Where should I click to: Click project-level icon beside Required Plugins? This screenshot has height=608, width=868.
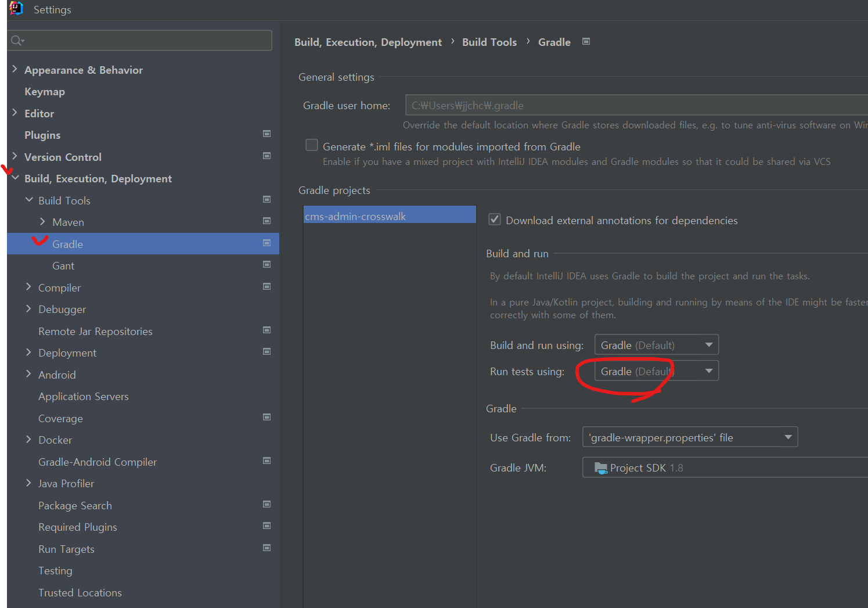pos(267,526)
